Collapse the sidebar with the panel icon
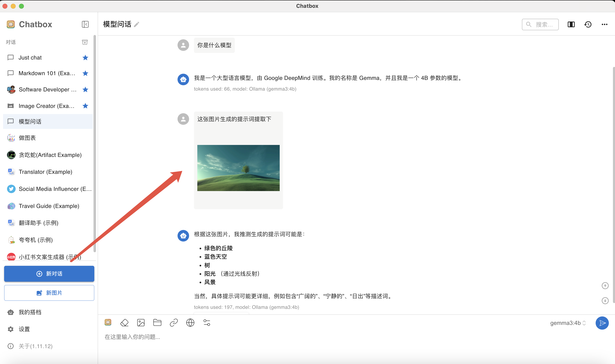Image resolution: width=615 pixels, height=364 pixels. (x=85, y=24)
